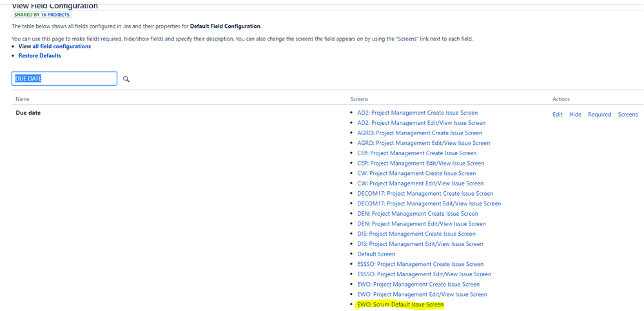This screenshot has height=311, width=644.
Task: Open CW: Project Management Create Issue Screen
Action: (x=416, y=173)
